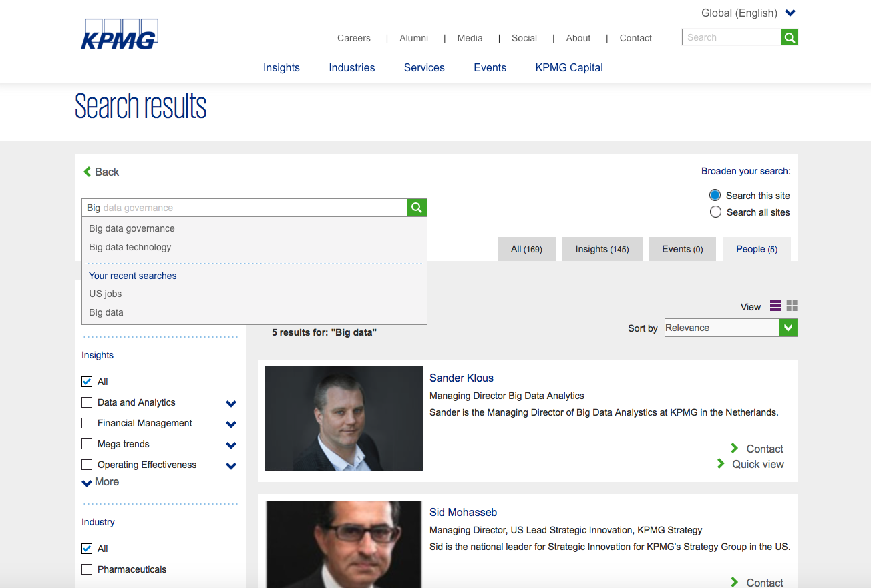Open the Events navigation menu
This screenshot has width=871, height=588.
click(x=490, y=67)
